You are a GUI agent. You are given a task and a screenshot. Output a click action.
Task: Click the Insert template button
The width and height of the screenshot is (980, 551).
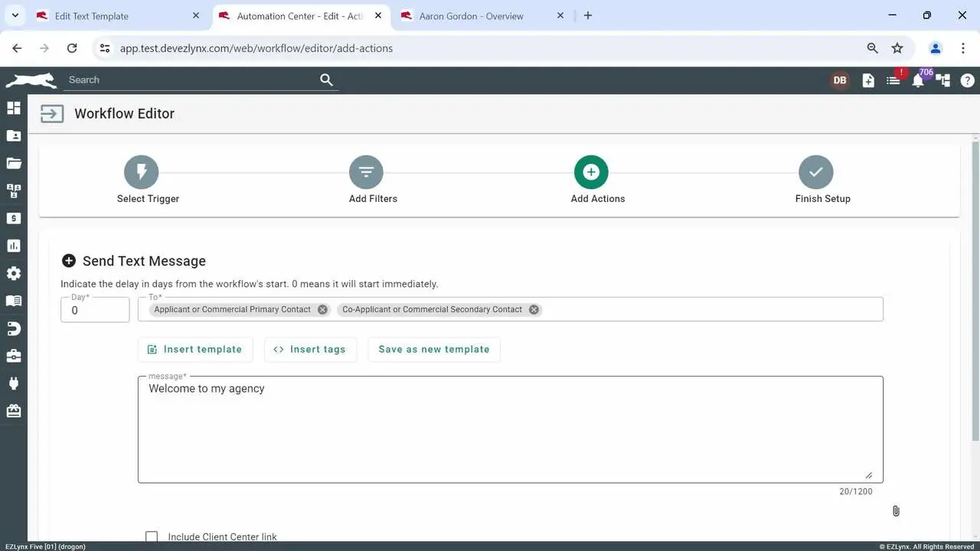194,350
